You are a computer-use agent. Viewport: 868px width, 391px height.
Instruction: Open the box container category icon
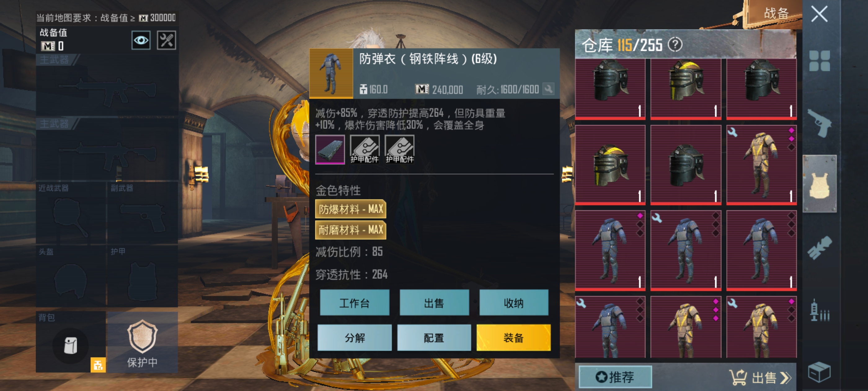coord(819,372)
